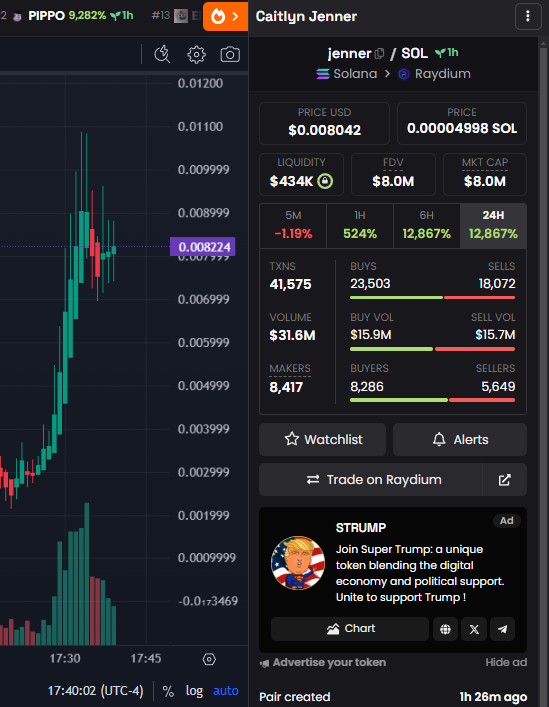549x707 pixels.
Task: Click the buy vol versus sell vol bar
Action: coord(432,349)
